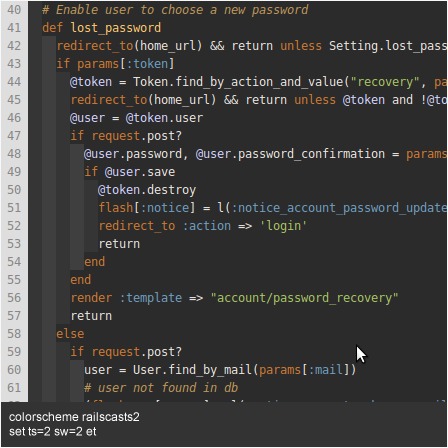Click the "account/password_recovery" template string
448x448 pixels.
[304, 298]
